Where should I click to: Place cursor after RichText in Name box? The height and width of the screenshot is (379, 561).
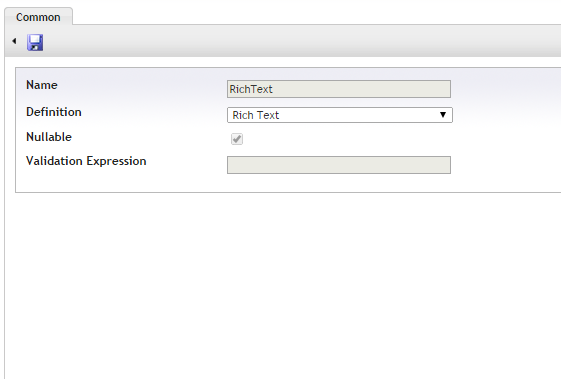click(274, 89)
